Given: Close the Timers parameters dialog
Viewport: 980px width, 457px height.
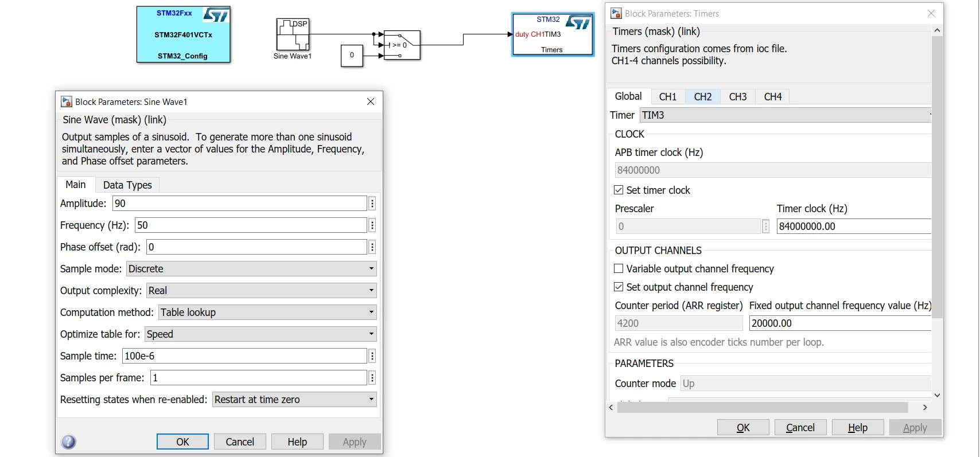Looking at the screenshot, I should 931,13.
